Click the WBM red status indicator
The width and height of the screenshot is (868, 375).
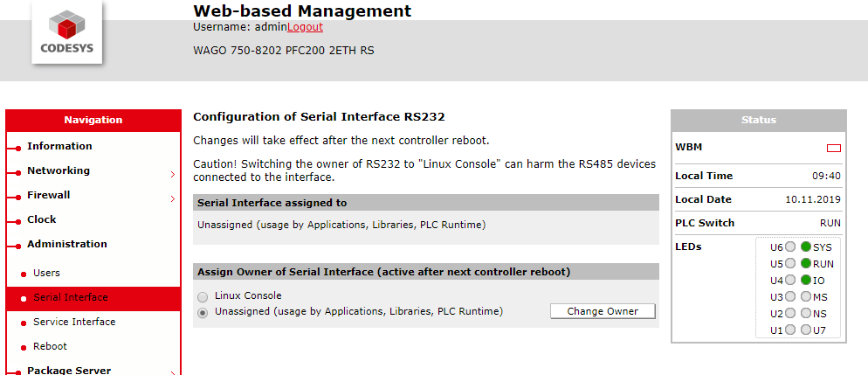click(833, 148)
